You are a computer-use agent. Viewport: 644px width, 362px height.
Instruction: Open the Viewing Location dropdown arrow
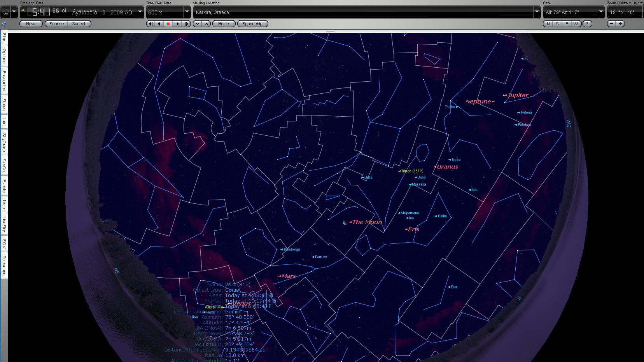[x=537, y=12]
